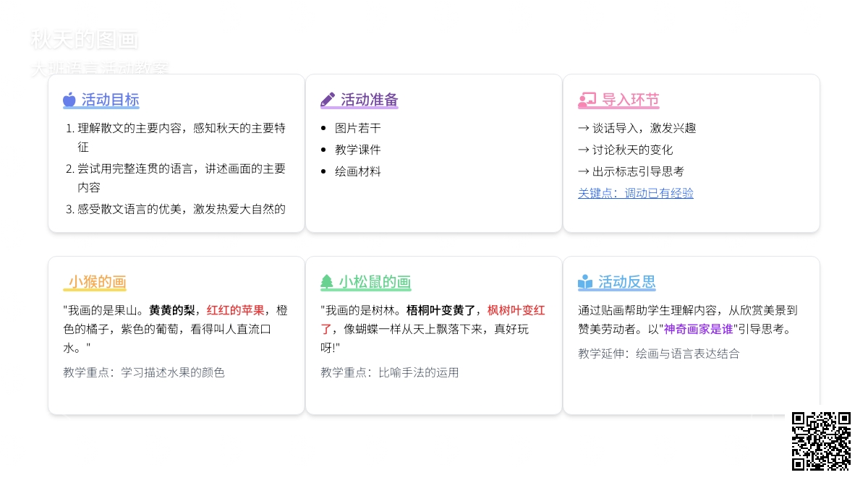Select the 导入环节 heading text
The height and width of the screenshot is (488, 868).
click(630, 100)
